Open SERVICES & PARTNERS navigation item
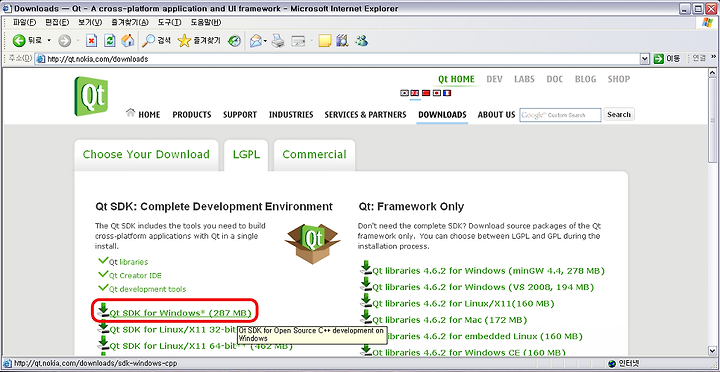This screenshot has height=372, width=720. pyautogui.click(x=366, y=115)
